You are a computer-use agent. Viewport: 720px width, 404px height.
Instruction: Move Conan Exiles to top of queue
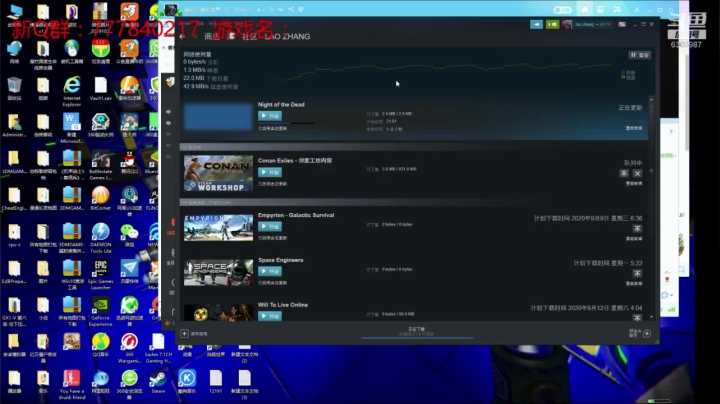click(624, 173)
